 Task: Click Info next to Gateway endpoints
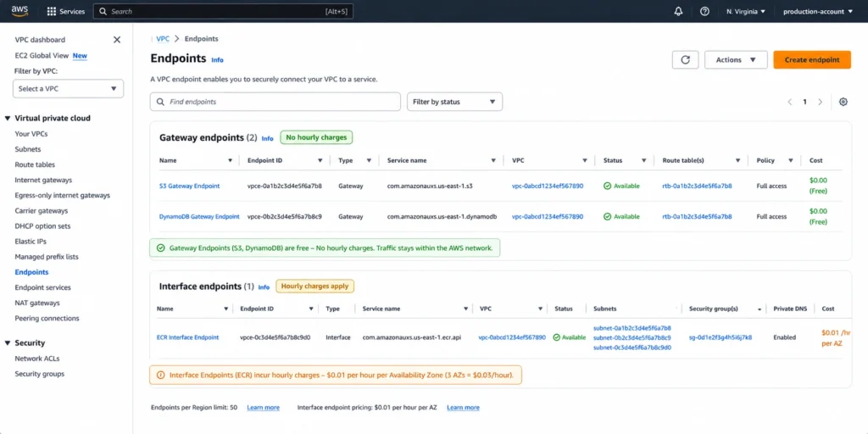point(267,138)
